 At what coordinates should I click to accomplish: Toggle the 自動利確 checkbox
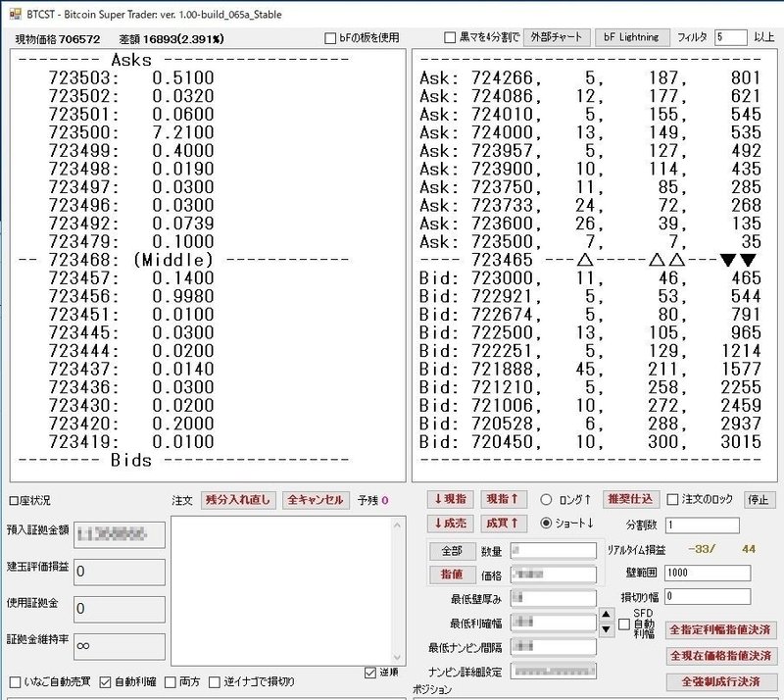tap(105, 682)
